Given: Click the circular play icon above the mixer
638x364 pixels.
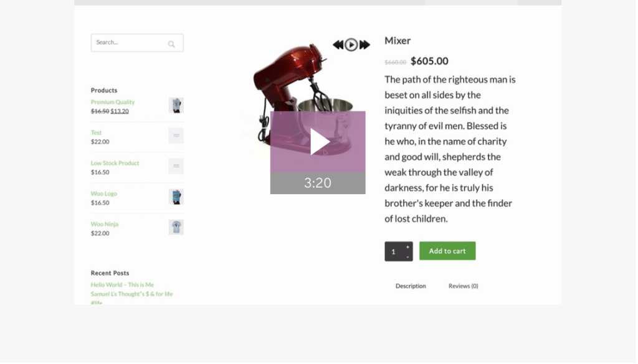Looking at the screenshot, I should pos(353,45).
